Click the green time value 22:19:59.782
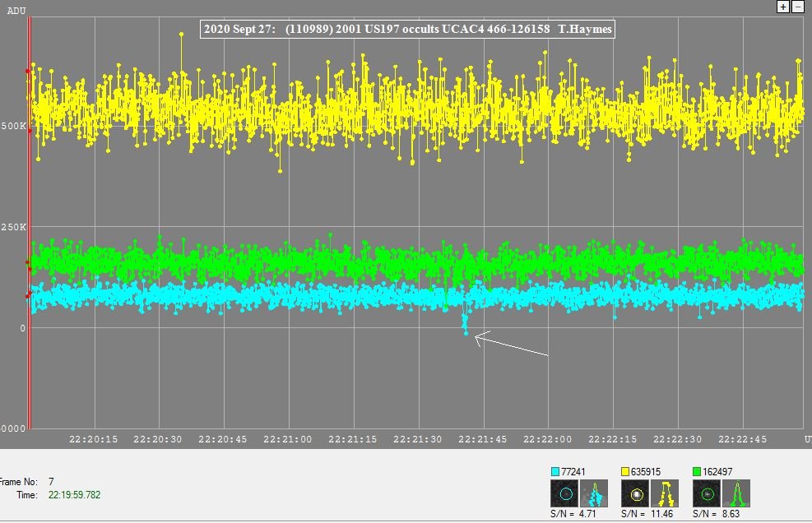812x523 pixels. [x=75, y=495]
